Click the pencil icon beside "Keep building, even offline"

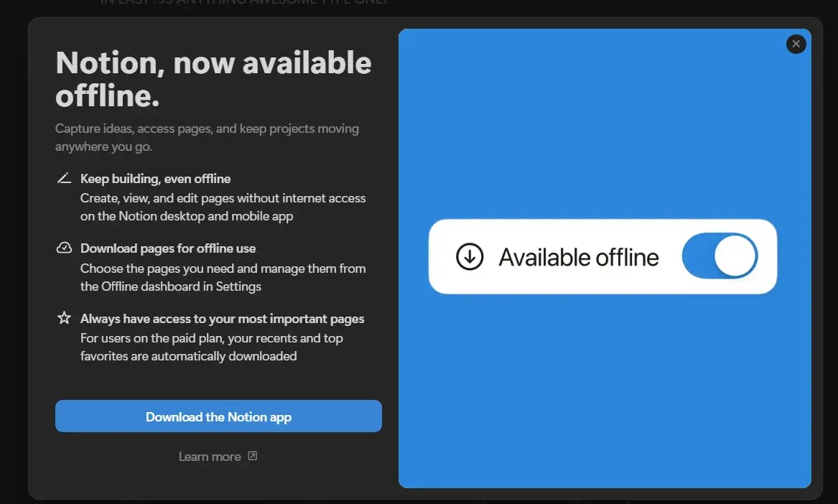point(63,177)
